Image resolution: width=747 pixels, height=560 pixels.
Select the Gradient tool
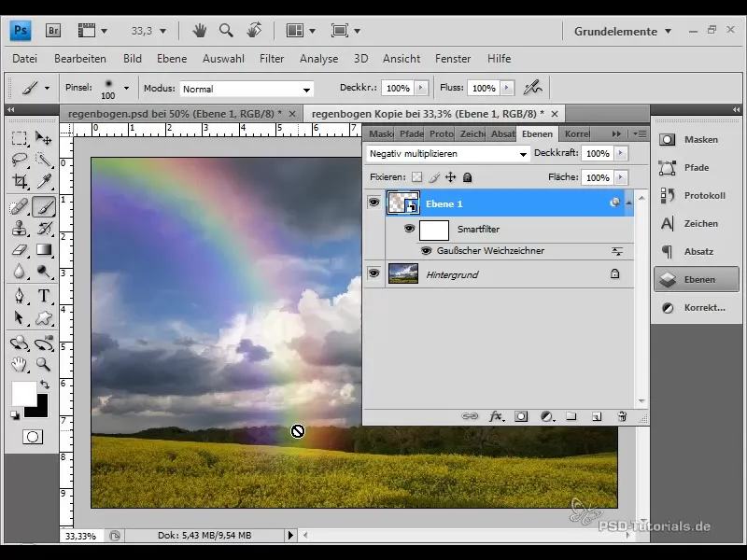pyautogui.click(x=43, y=250)
